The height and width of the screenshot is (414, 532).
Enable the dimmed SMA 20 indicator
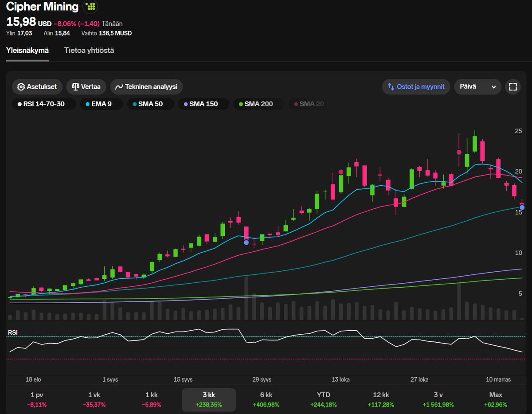pyautogui.click(x=309, y=104)
